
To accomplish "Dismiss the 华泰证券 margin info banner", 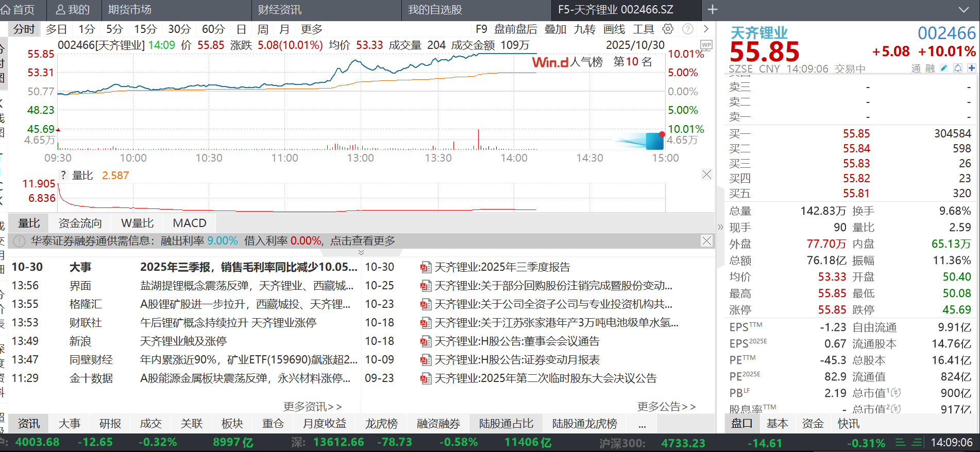I will (706, 240).
